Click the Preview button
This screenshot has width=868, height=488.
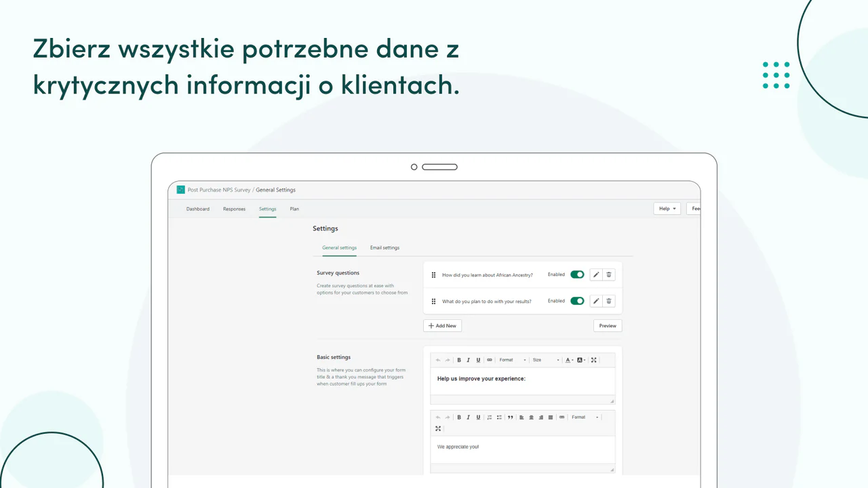coord(608,325)
